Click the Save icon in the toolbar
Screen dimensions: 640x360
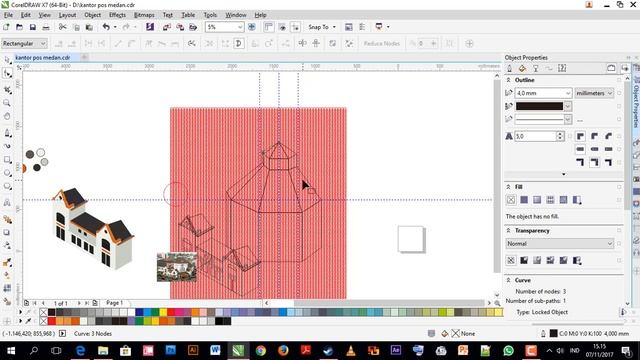pyautogui.click(x=33, y=27)
